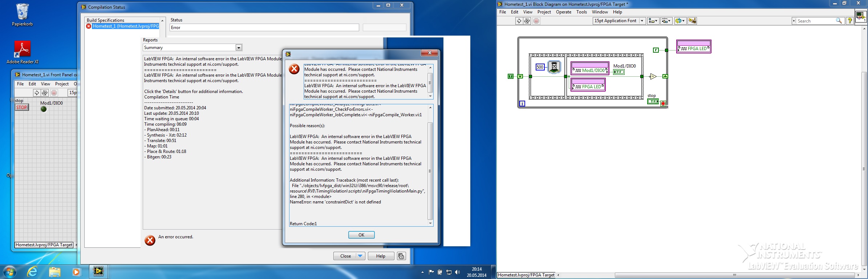Open the Windows Start menu
Viewport: 868px width, 279px height.
9,271
